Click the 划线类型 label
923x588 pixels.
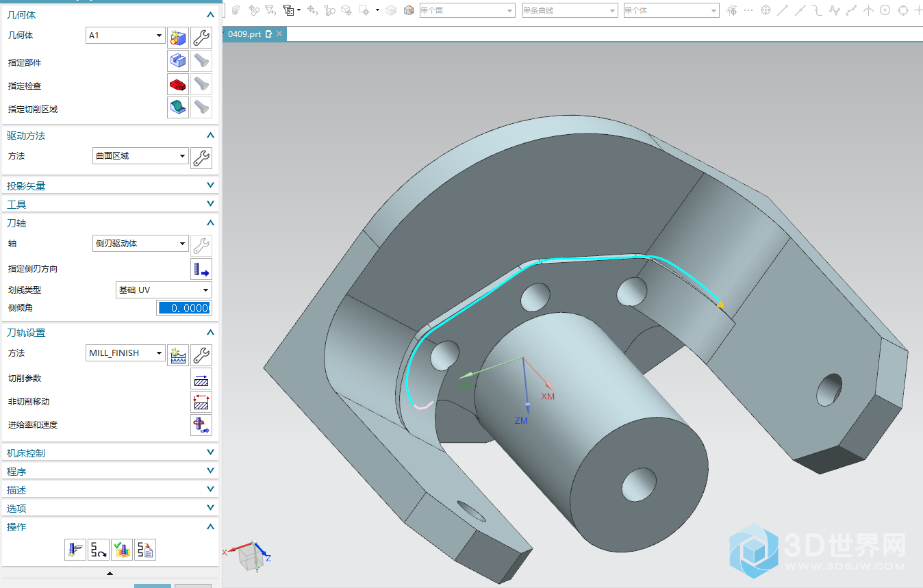coord(25,290)
